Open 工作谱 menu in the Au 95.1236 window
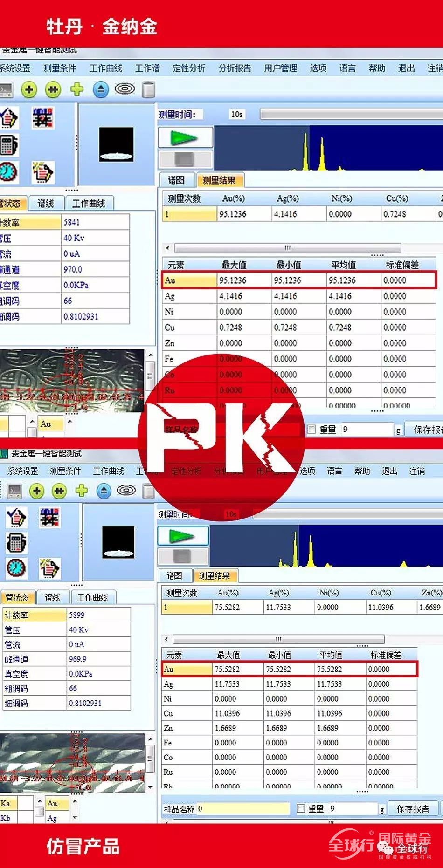This screenshot has height=868, width=443. [x=147, y=68]
